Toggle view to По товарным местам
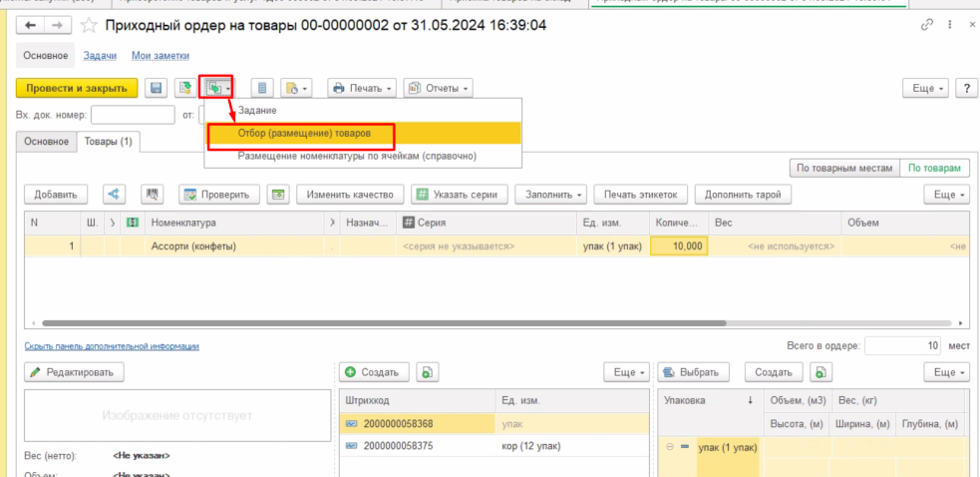980x477 pixels. (842, 169)
